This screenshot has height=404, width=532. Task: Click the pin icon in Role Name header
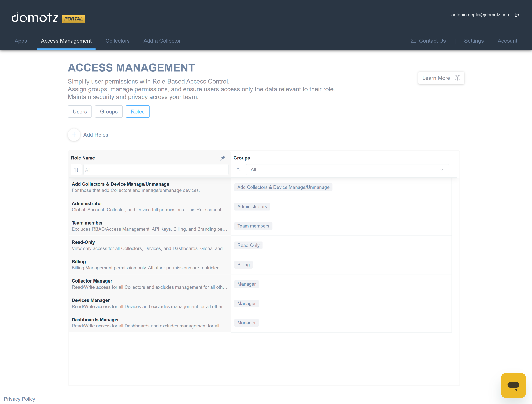click(223, 158)
